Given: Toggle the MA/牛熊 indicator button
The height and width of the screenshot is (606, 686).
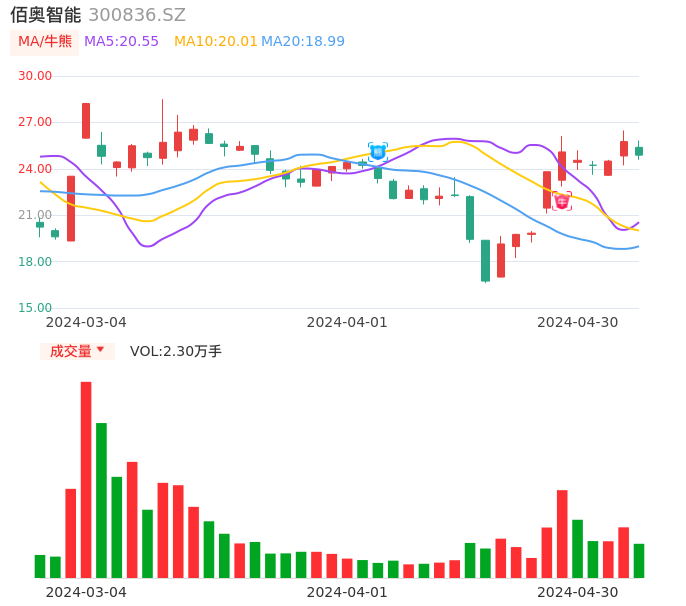Looking at the screenshot, I should (x=44, y=41).
